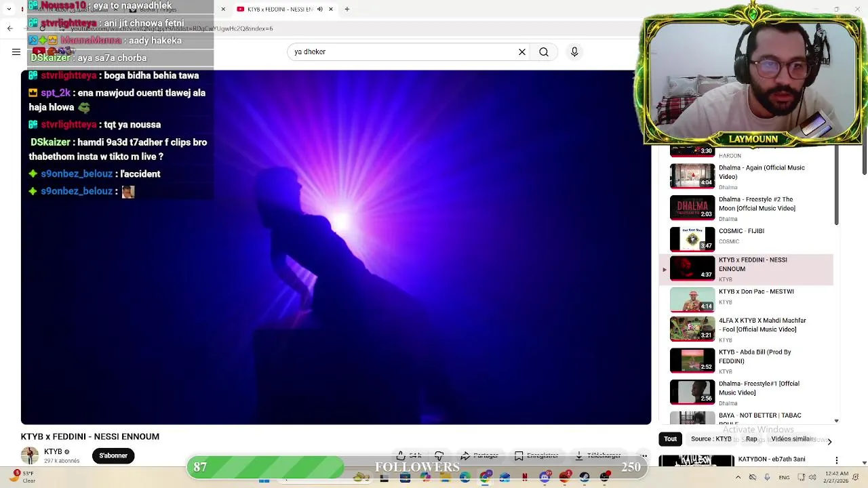This screenshot has height=488, width=868.
Task: Open Steam from the taskbar
Action: pos(585,478)
